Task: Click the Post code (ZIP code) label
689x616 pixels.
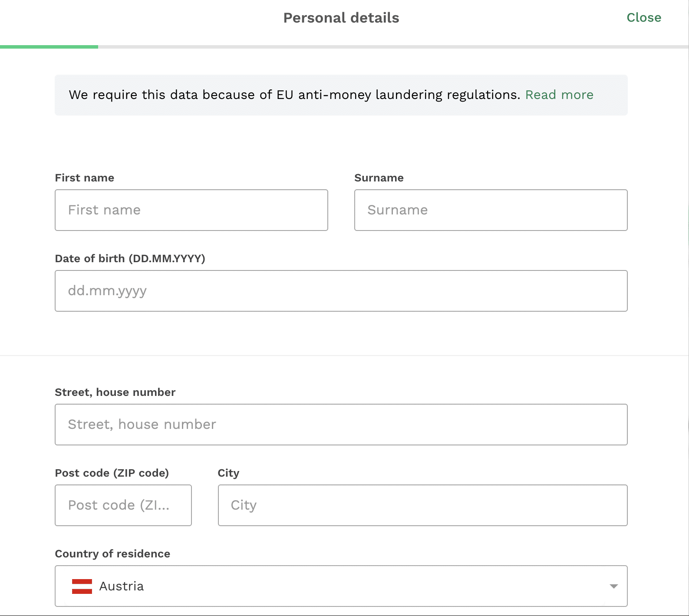Action: tap(112, 473)
